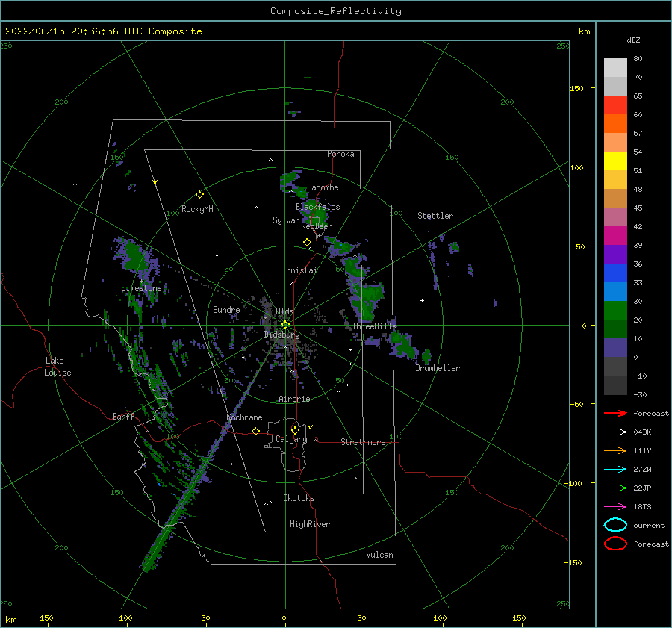The width and height of the screenshot is (672, 628).
Task: Click the 80 dBZ light gray swatch
Action: pyautogui.click(x=615, y=67)
